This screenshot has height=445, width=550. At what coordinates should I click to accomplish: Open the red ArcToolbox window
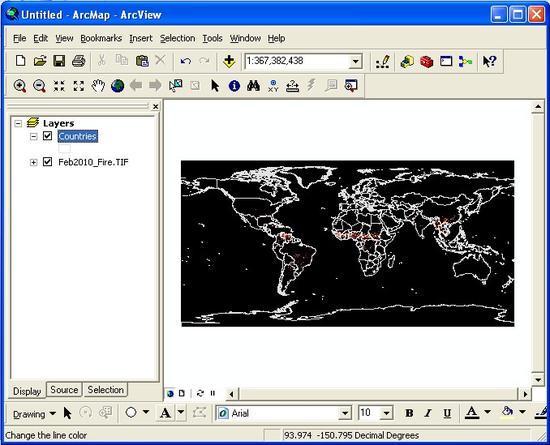[427, 62]
